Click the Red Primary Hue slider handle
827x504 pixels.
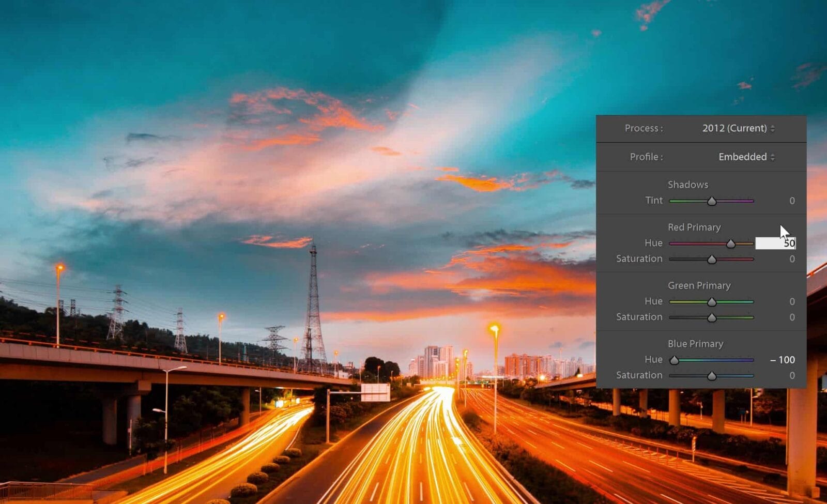730,243
